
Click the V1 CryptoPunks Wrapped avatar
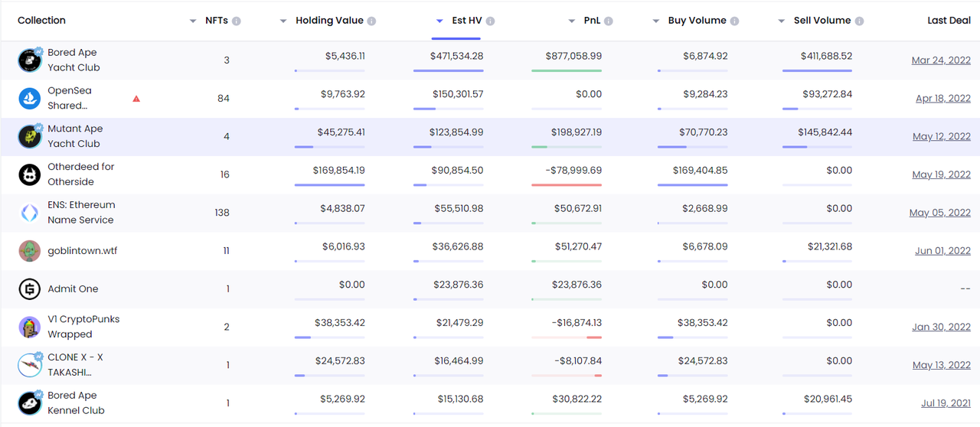point(30,327)
